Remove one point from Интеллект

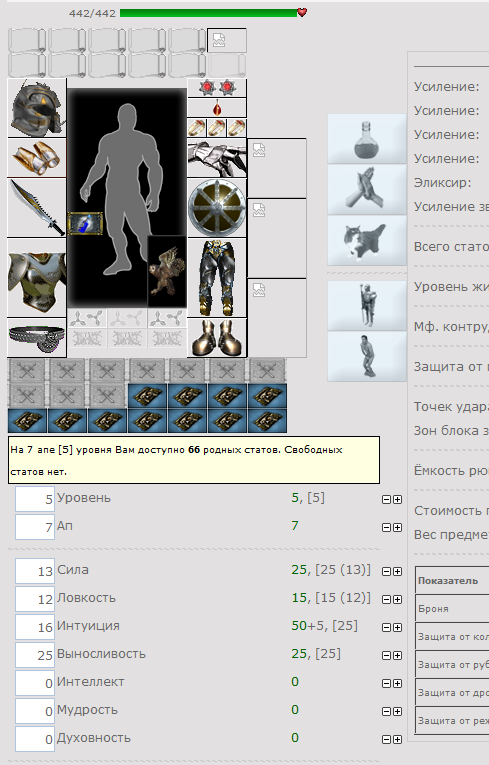pyautogui.click(x=387, y=684)
